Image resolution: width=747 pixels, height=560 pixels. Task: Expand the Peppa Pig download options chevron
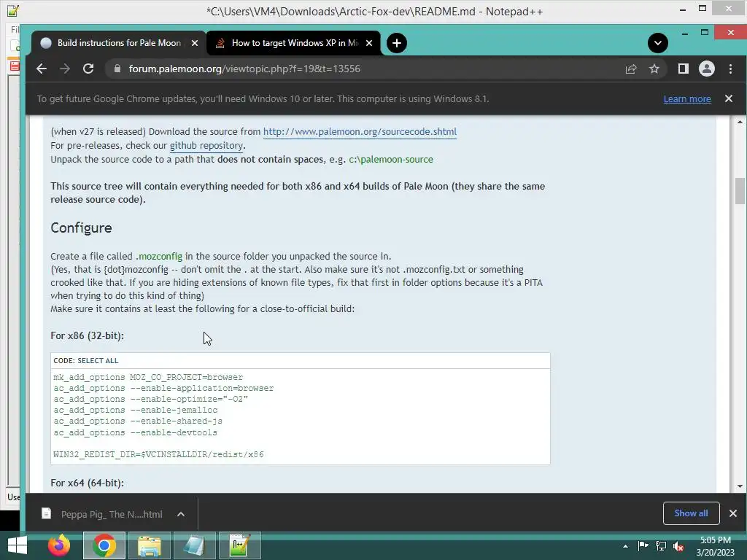[x=181, y=514]
